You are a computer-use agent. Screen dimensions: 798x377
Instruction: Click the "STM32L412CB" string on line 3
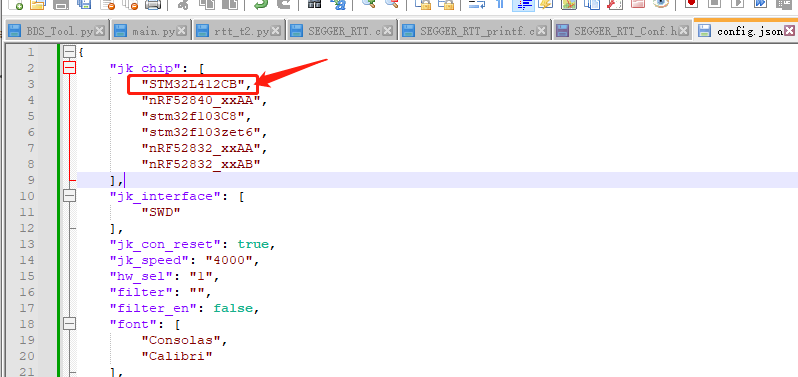click(x=193, y=84)
